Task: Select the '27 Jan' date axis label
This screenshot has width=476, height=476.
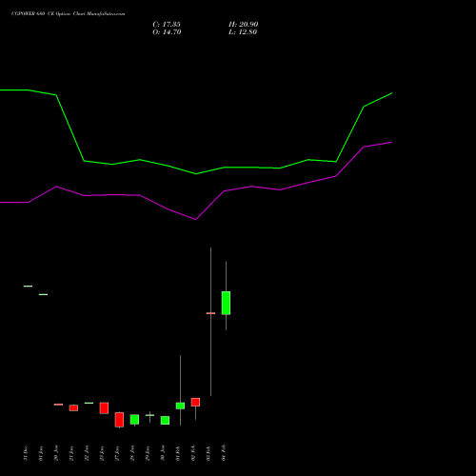Action: coord(117,453)
